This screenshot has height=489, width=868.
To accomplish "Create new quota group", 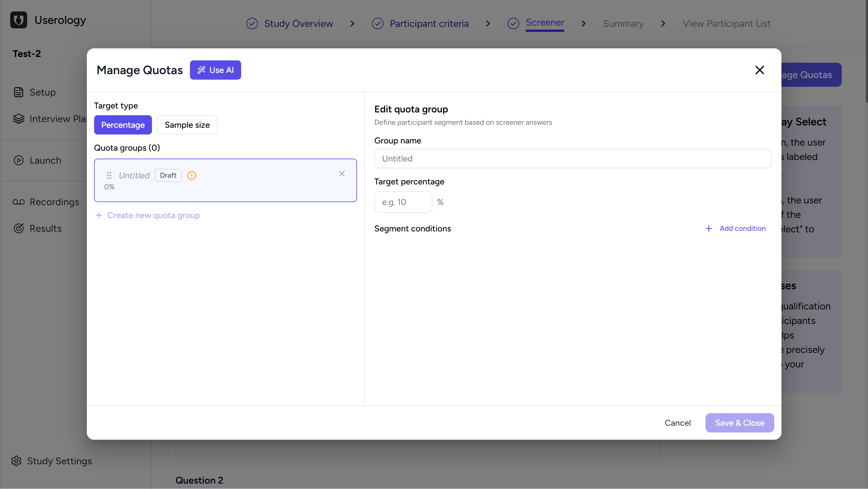I will (x=147, y=215).
